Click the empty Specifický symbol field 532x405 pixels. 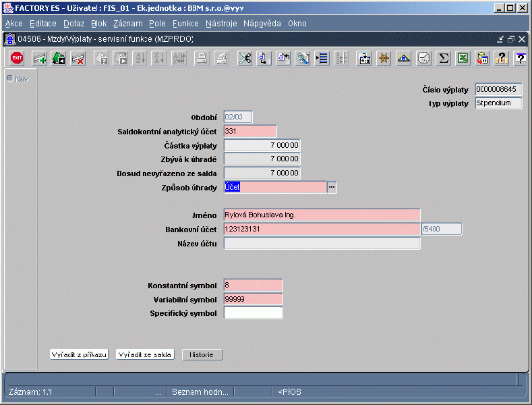253,313
